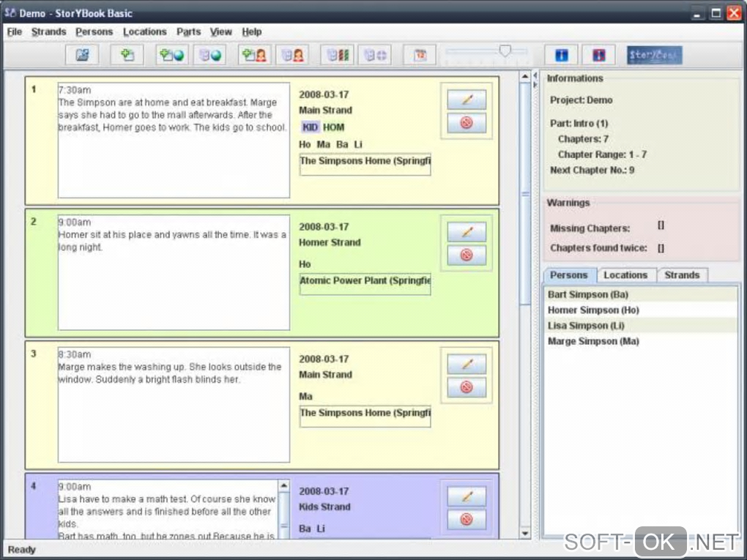Click scroll down arrow of chapter list
This screenshot has height=560, width=747.
pyautogui.click(x=525, y=534)
